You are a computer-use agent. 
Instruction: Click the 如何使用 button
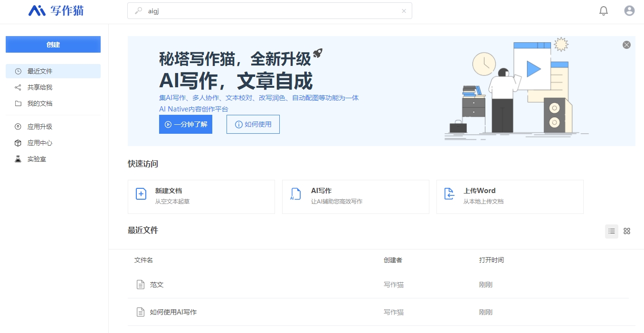pos(253,124)
